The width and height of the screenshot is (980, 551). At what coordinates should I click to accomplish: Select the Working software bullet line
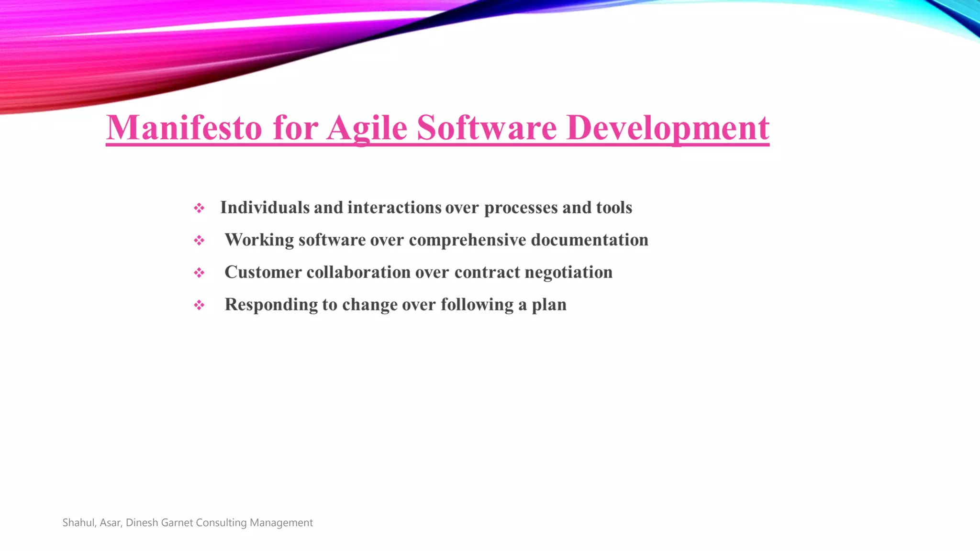click(436, 240)
